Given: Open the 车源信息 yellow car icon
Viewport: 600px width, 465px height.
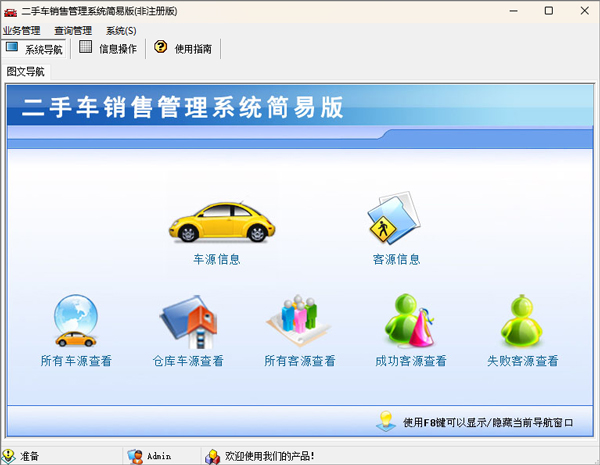Looking at the screenshot, I should (222, 222).
